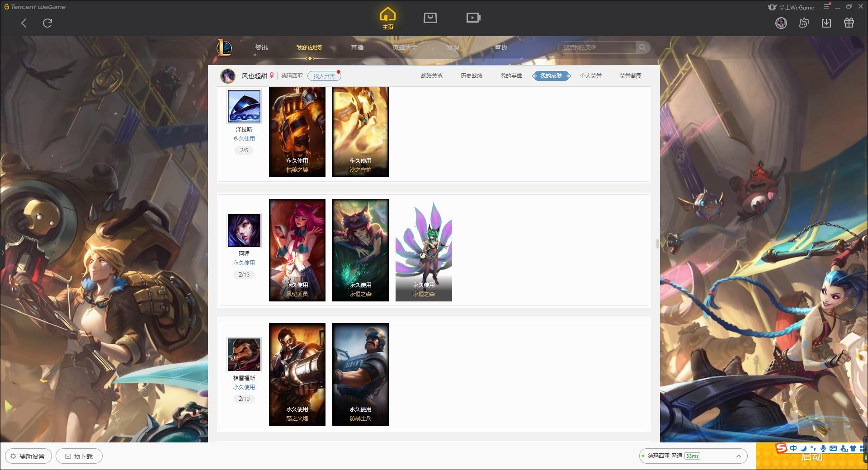Open the 枯萎之壤 skin card

click(297, 132)
